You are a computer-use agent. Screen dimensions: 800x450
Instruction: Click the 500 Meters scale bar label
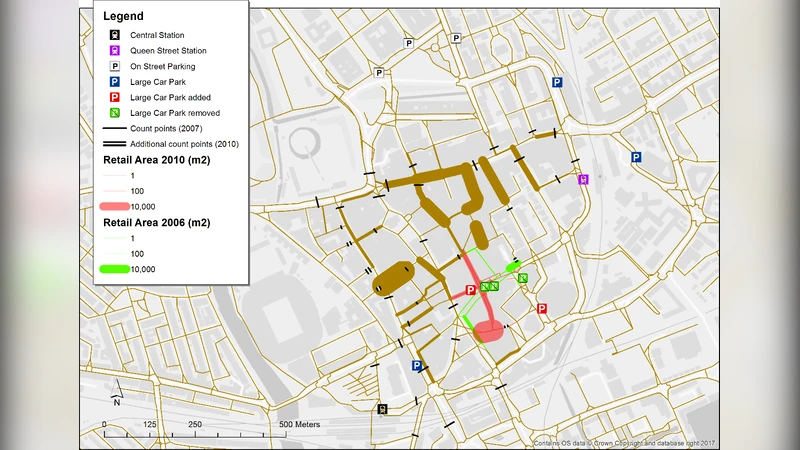tap(299, 425)
